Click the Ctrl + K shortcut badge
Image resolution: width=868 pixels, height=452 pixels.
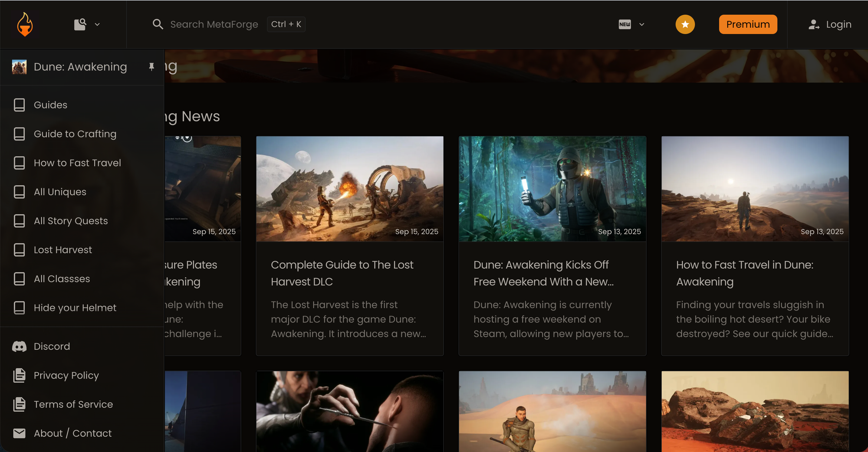[286, 24]
